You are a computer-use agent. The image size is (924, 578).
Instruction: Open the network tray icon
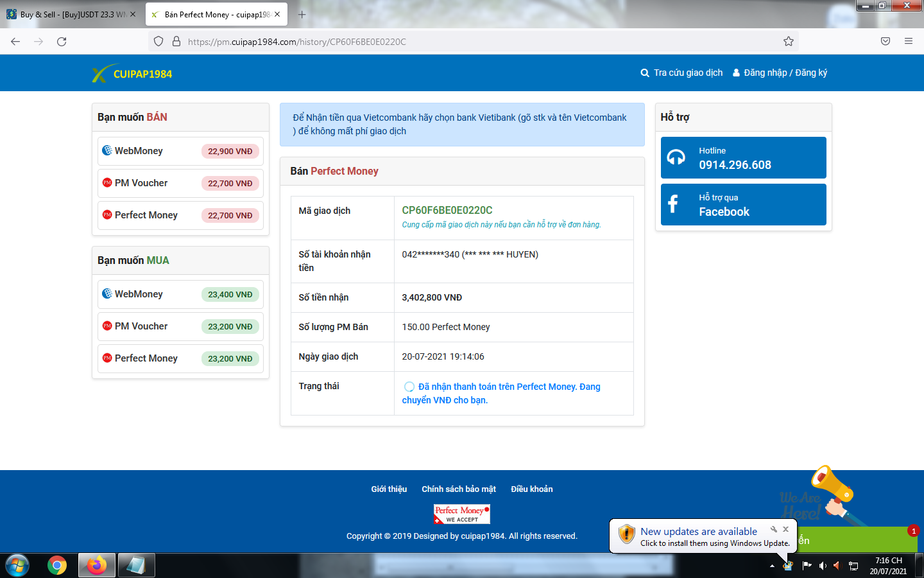[853, 566]
